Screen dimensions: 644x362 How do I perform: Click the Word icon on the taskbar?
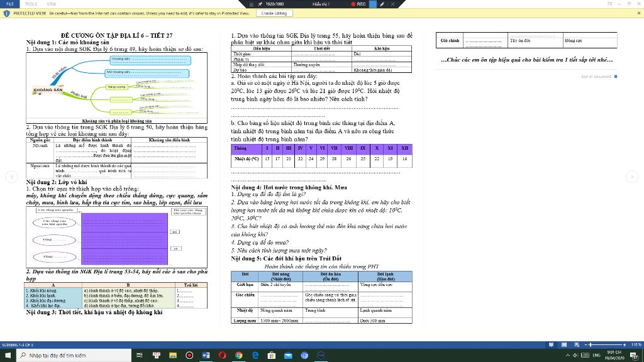206,355
